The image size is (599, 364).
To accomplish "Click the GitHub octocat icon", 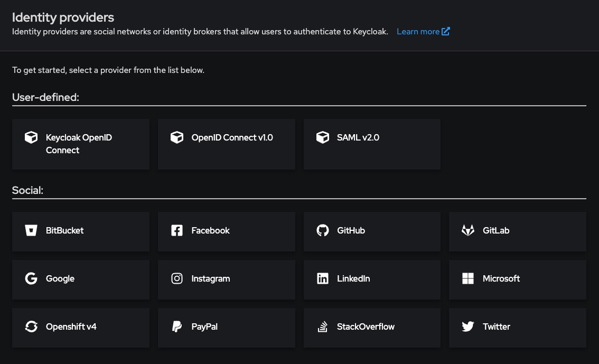I will point(322,230).
